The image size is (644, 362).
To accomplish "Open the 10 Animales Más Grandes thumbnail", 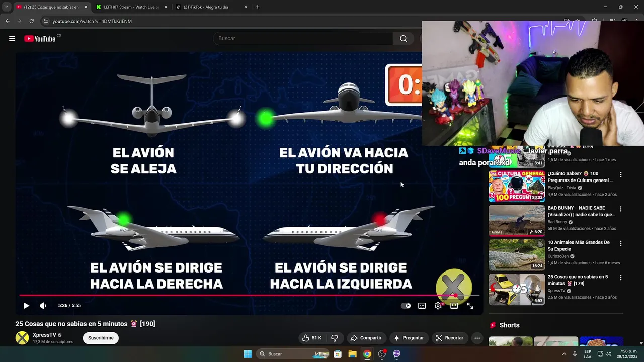I will 517,255.
